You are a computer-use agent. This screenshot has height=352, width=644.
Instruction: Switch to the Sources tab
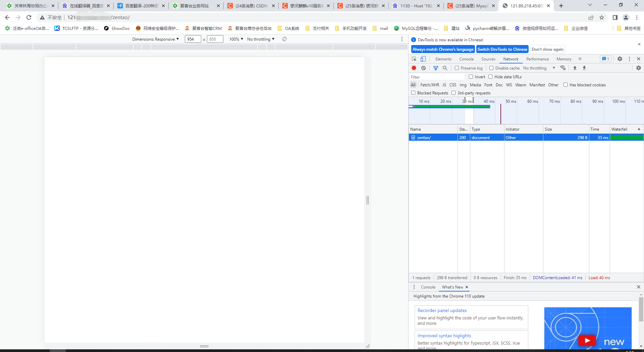[x=488, y=59]
